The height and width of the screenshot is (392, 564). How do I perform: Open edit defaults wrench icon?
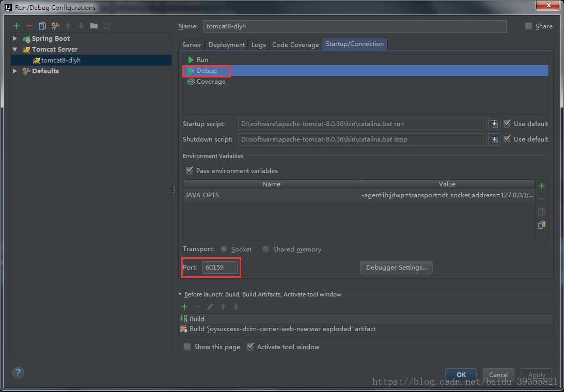(x=55, y=26)
